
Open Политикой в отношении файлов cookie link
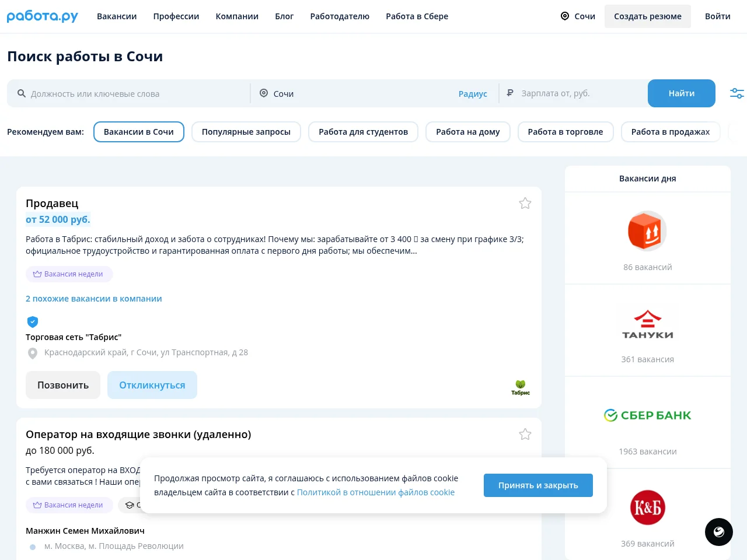click(376, 492)
